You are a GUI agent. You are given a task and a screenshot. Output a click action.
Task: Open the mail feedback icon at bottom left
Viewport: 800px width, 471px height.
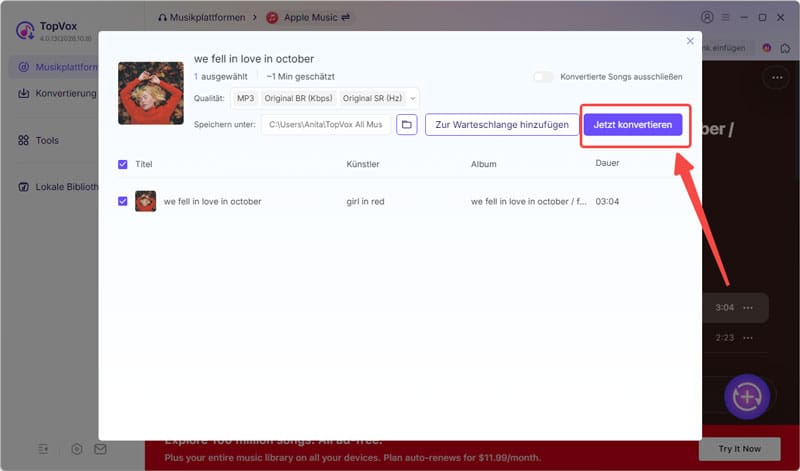click(x=101, y=449)
